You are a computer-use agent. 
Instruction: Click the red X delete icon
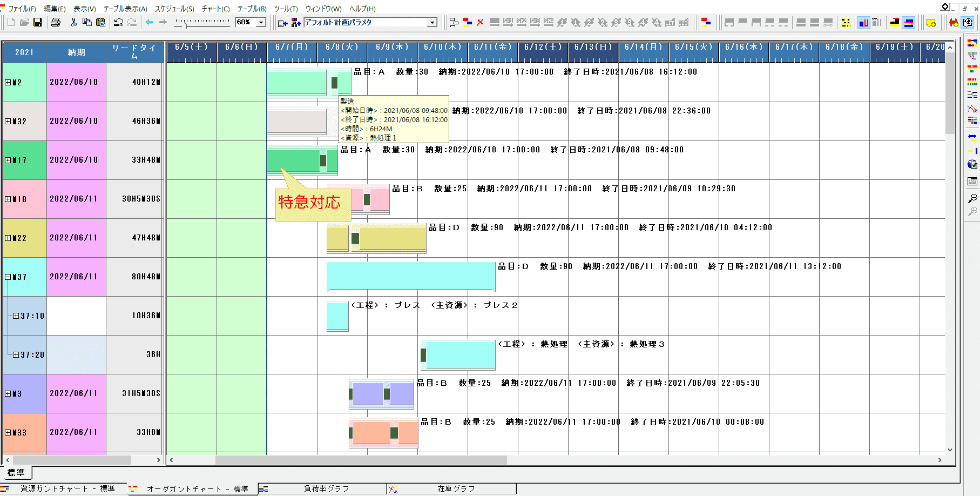pos(480,22)
